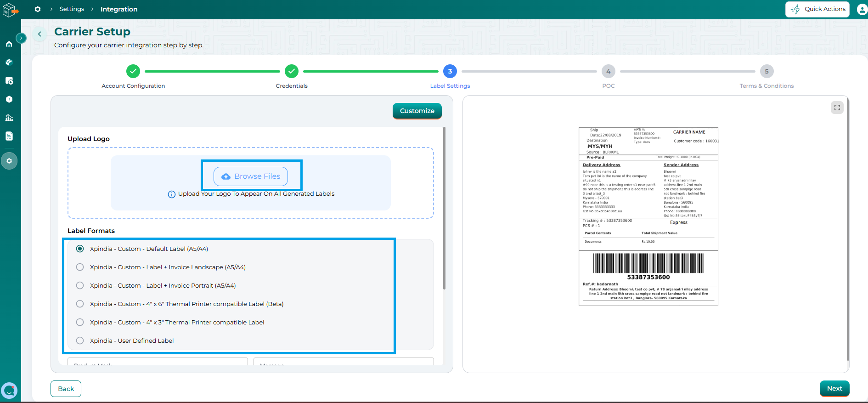Click the shipping label preview image

click(648, 216)
